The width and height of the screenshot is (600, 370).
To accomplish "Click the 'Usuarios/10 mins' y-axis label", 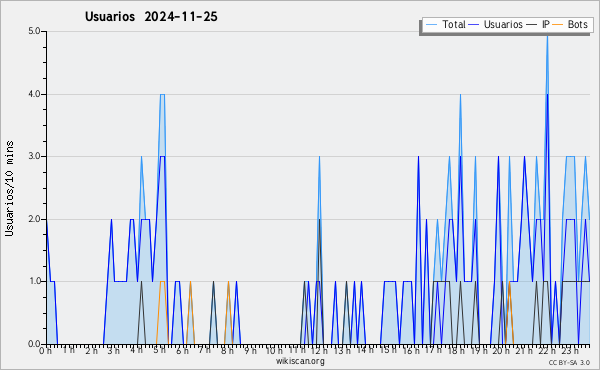I will coord(9,189).
